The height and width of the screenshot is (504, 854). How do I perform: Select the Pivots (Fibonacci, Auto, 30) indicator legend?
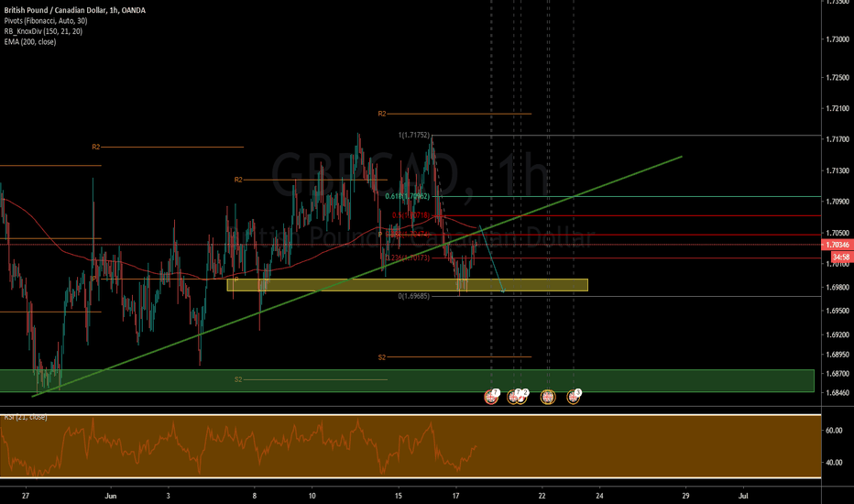(46, 21)
